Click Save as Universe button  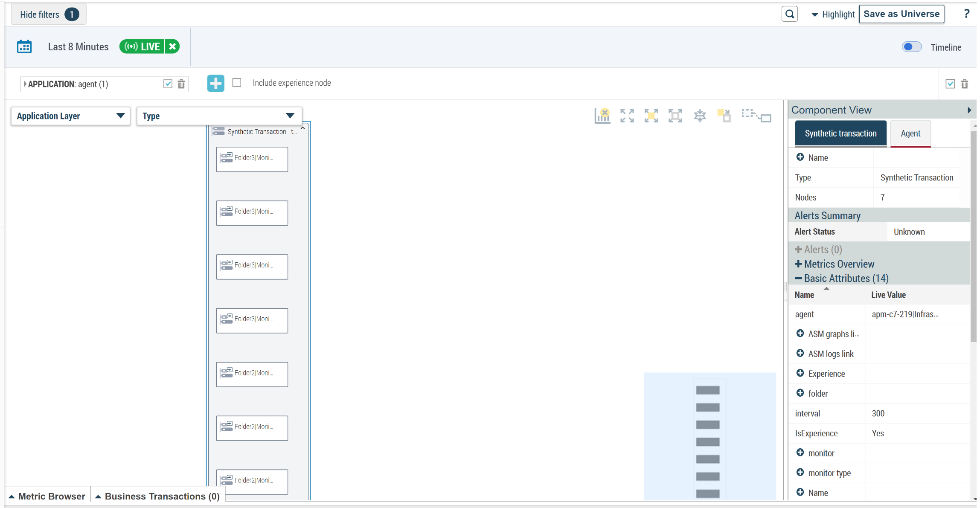pos(901,14)
